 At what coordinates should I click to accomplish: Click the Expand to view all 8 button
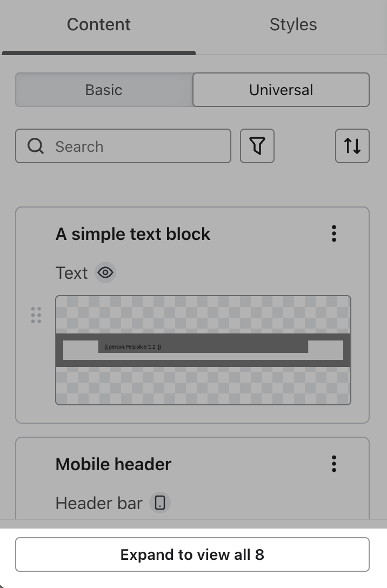[193, 554]
